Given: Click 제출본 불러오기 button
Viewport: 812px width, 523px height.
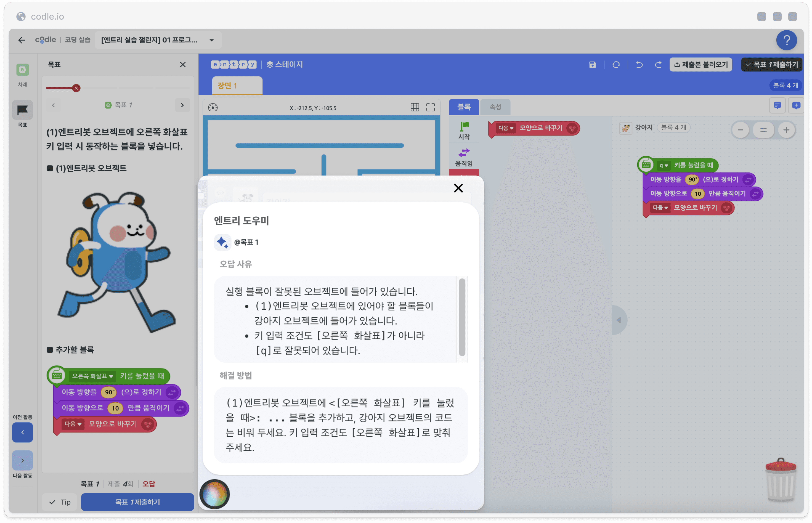Looking at the screenshot, I should tap(700, 65).
